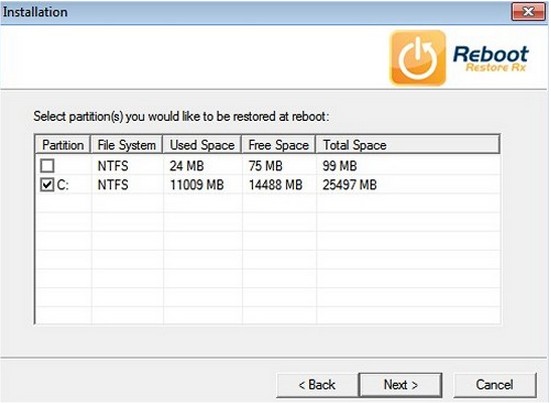Screen dimensions: 551x403
Task: Click NTFS in the C: row
Action: click(x=113, y=185)
